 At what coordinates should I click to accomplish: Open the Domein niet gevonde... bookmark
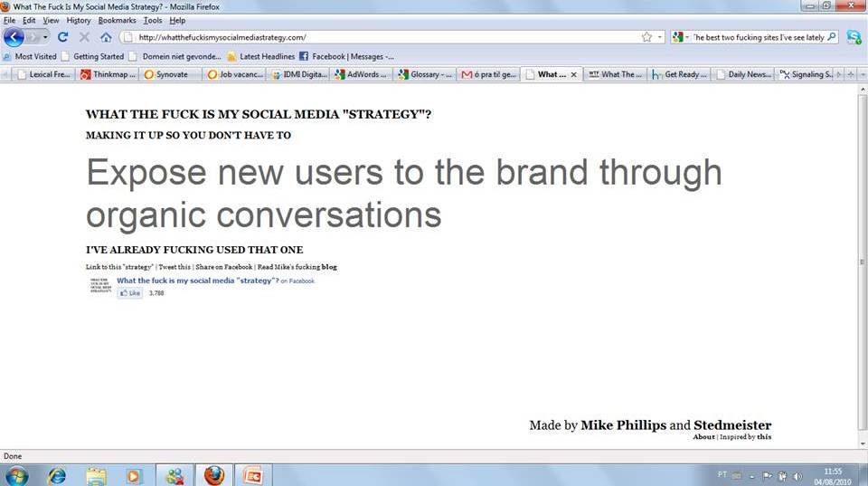point(175,56)
